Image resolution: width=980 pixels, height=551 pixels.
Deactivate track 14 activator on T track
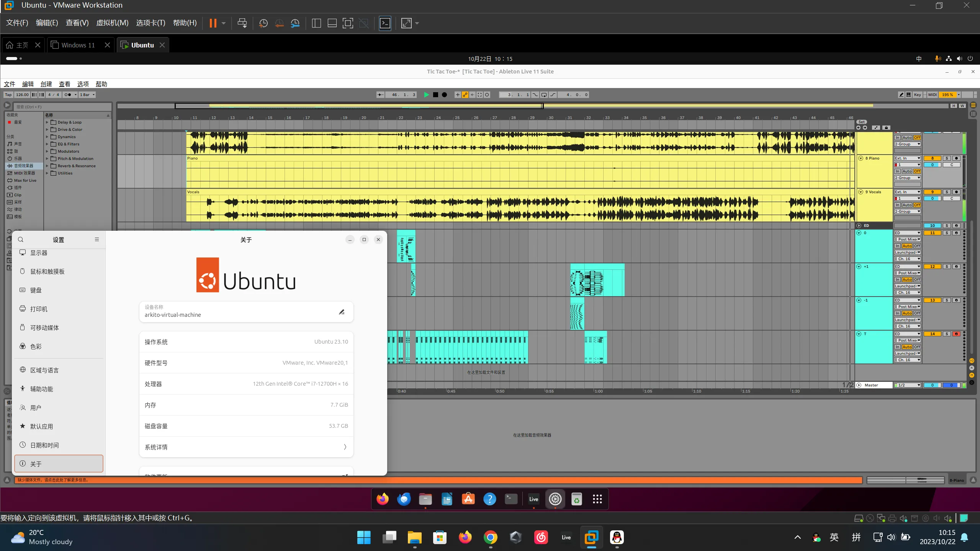(x=933, y=334)
